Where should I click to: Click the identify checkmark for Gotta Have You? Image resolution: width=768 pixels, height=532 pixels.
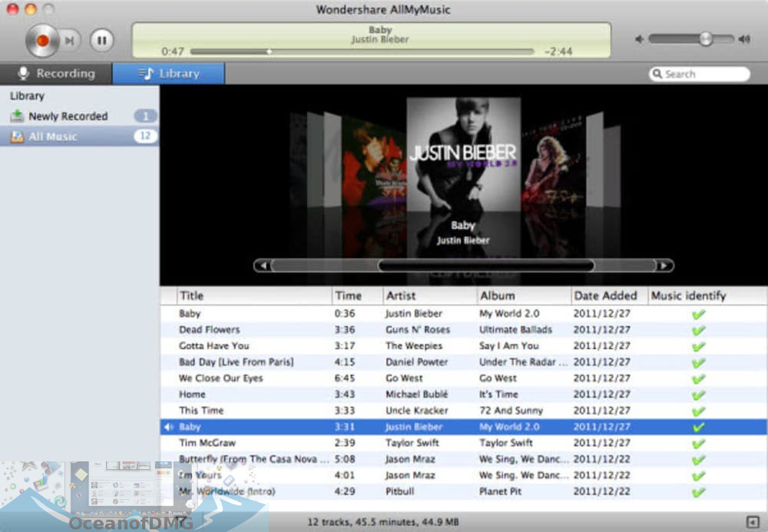(x=699, y=346)
